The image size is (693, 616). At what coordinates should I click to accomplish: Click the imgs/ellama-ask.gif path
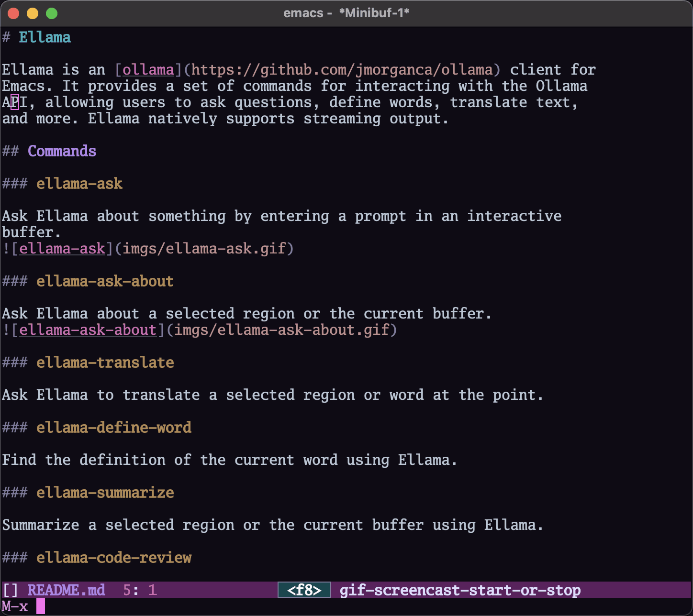click(x=204, y=249)
